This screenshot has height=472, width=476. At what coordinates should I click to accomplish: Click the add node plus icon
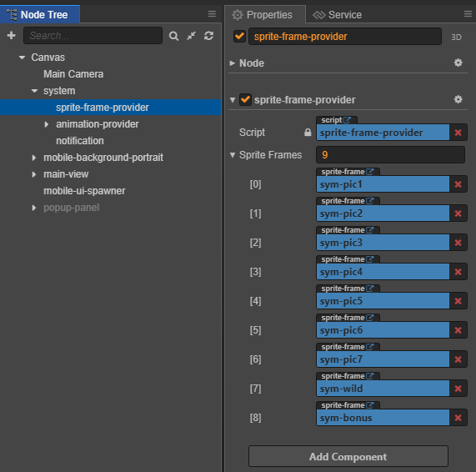tap(11, 36)
